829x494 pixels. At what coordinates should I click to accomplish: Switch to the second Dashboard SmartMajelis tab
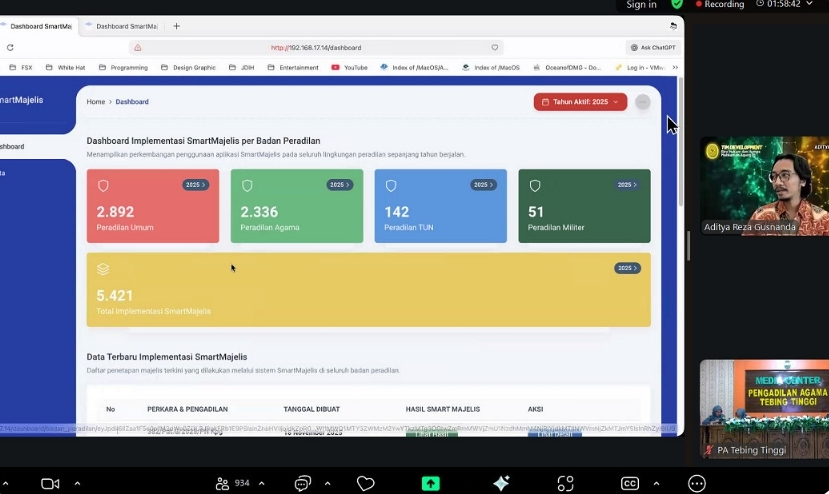pyautogui.click(x=126, y=26)
